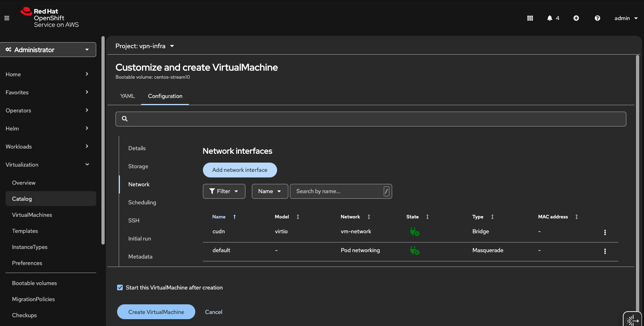Click the search magnifier icon in the configuration search bar

coord(125,119)
